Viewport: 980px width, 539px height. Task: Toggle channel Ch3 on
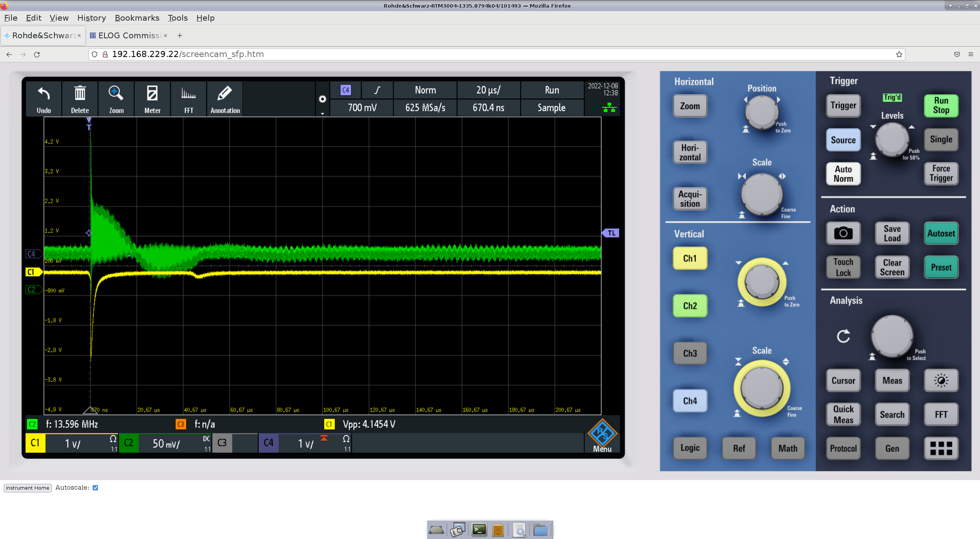pyautogui.click(x=690, y=353)
